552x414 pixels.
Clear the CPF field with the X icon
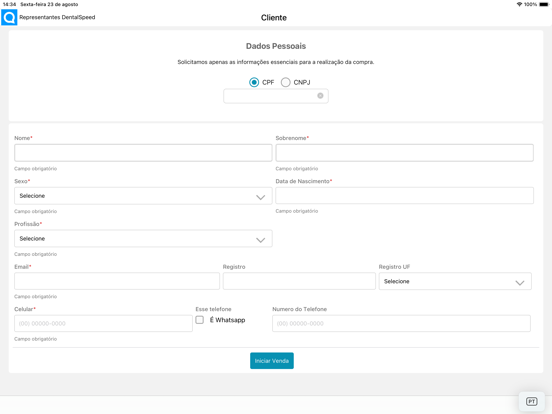[x=320, y=96]
